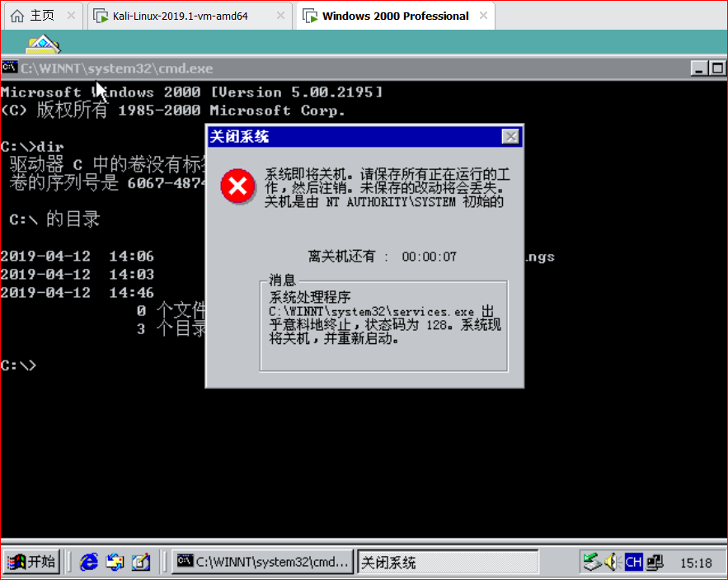Image resolution: width=728 pixels, height=580 pixels.
Task: Click the 2019-04-12 14:06 directory entry
Action: click(77, 256)
